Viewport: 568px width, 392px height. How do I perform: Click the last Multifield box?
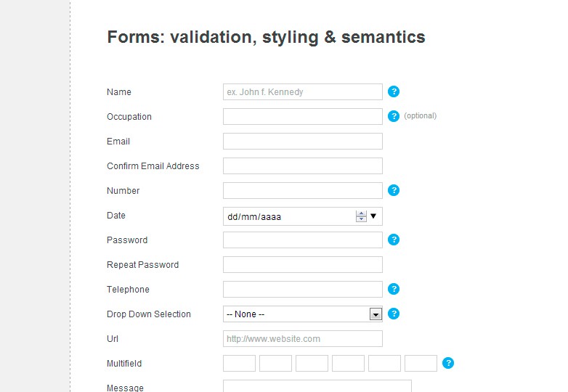pyautogui.click(x=421, y=364)
